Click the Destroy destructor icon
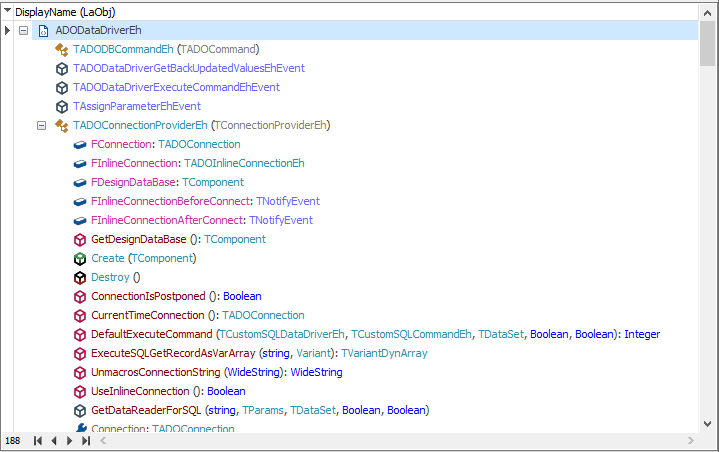Viewport: 719px width, 452px height. (x=80, y=278)
